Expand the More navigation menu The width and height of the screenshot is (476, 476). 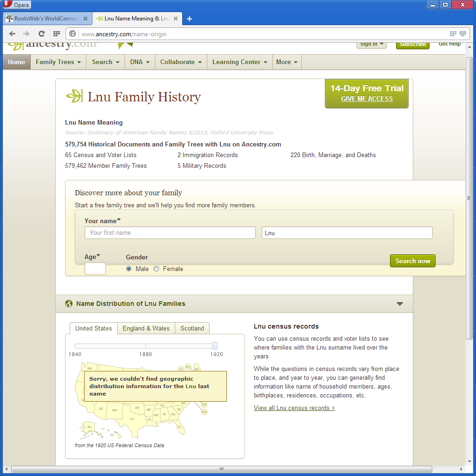pos(287,62)
